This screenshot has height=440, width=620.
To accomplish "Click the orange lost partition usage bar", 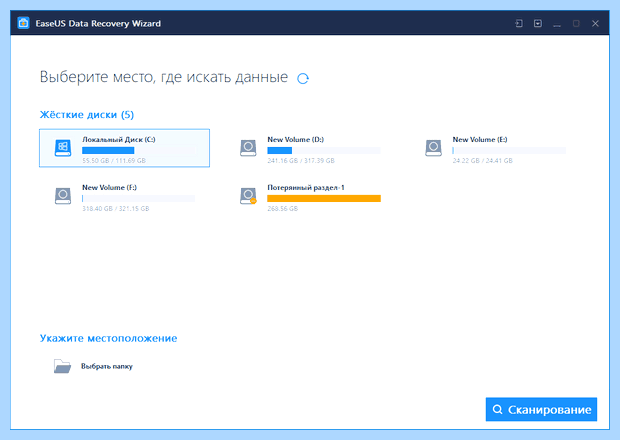I will (x=324, y=198).
